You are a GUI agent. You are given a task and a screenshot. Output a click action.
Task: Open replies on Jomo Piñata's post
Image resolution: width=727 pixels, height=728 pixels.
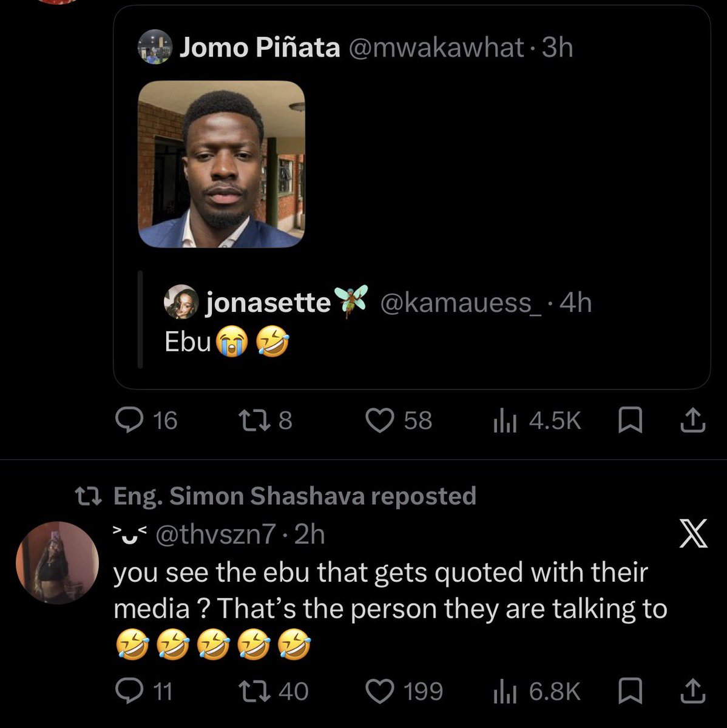coord(146,420)
